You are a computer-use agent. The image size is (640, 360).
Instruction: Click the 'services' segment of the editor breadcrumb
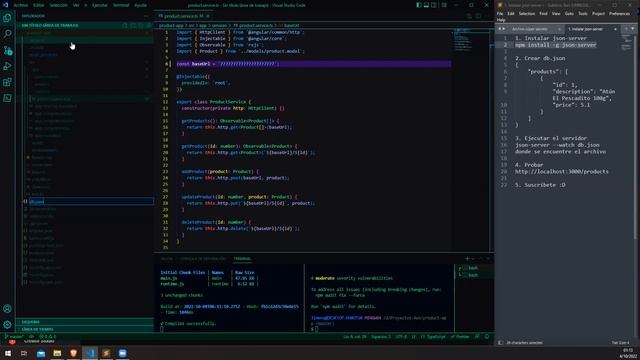(219, 25)
